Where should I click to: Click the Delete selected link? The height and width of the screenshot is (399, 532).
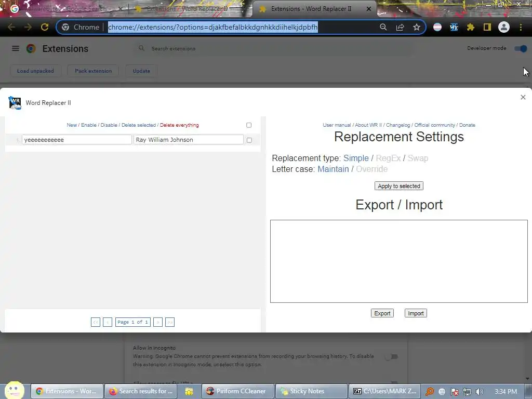(138, 125)
